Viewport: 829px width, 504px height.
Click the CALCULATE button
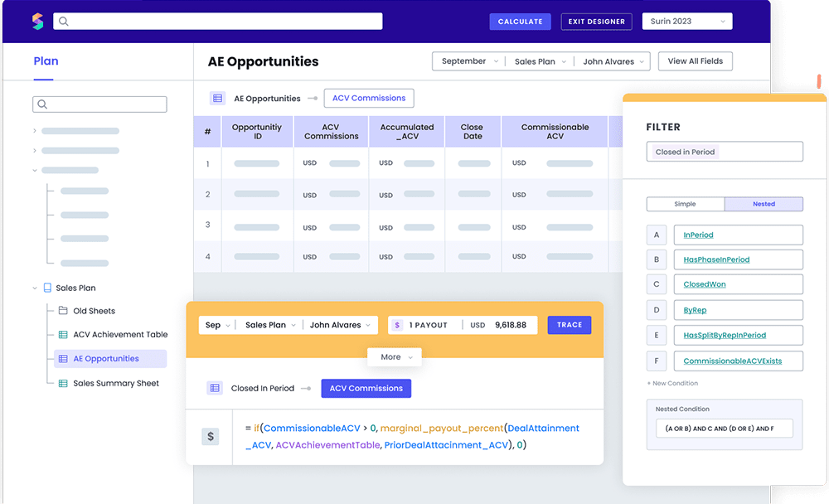click(520, 21)
